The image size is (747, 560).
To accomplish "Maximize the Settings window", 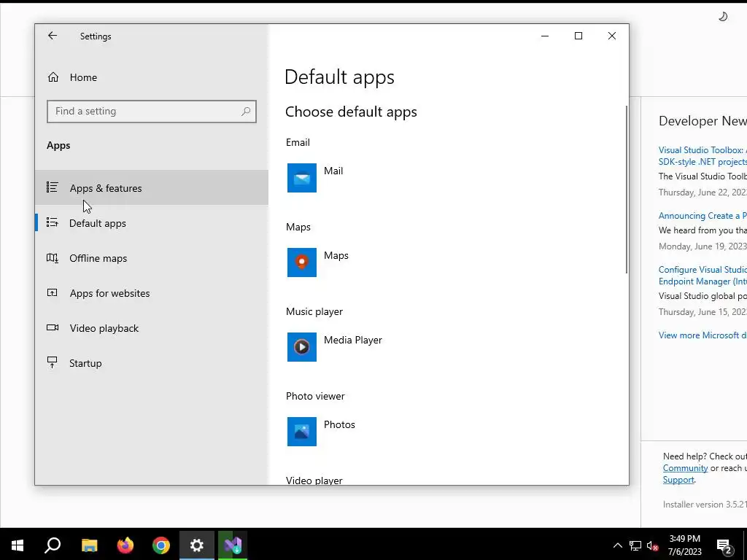I will pos(578,36).
